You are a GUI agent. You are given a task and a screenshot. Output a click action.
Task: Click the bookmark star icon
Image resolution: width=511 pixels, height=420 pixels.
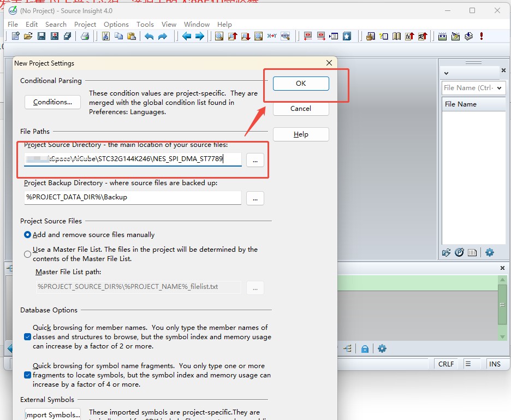(x=347, y=36)
